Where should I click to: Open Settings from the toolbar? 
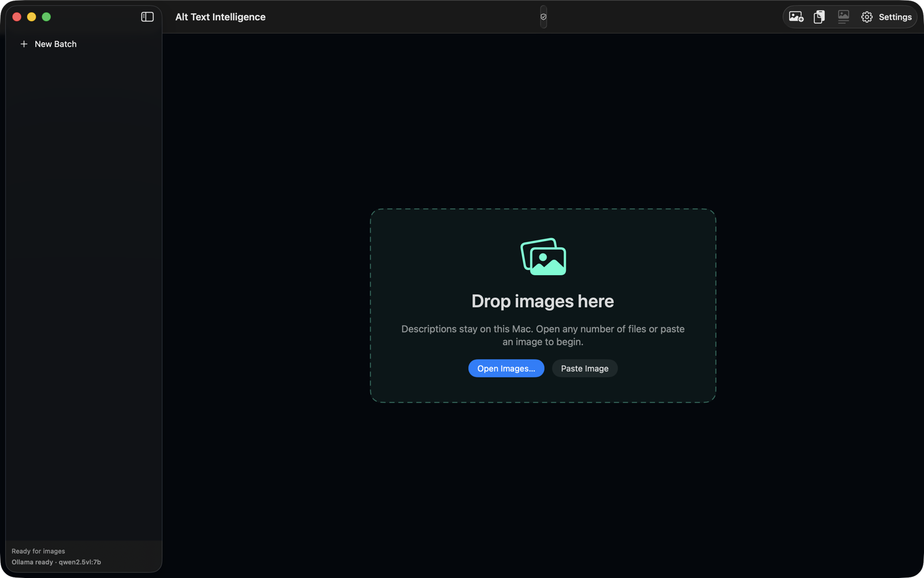pos(886,17)
